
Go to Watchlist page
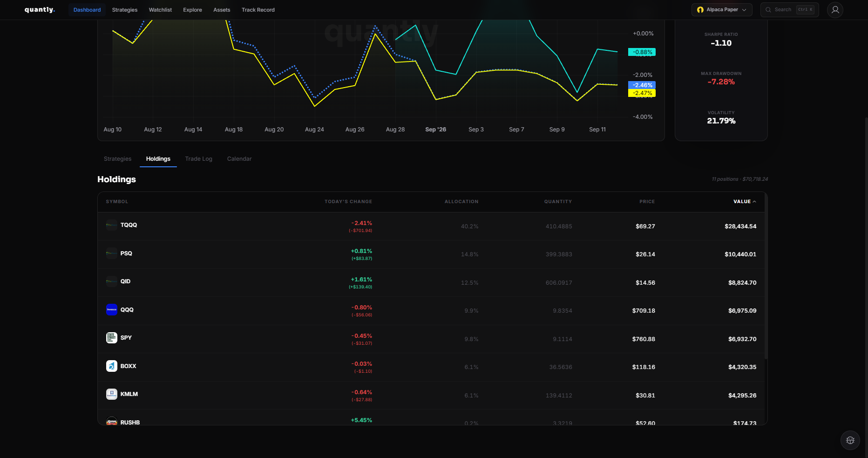[x=160, y=10]
